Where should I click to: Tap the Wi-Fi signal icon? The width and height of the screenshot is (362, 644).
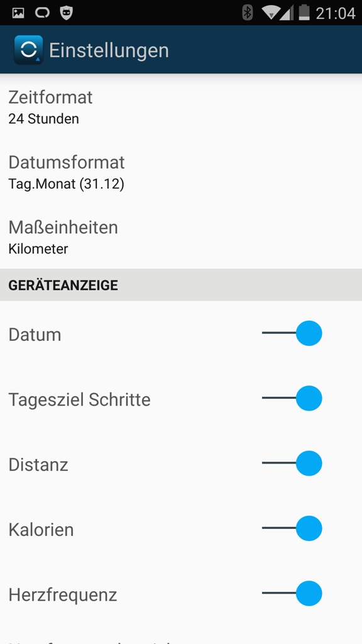click(x=271, y=13)
